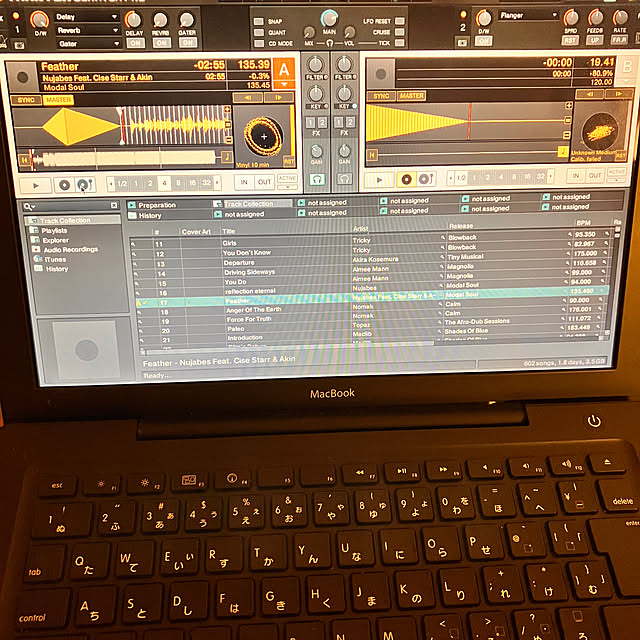Open Explorer in browser tree
Image resolution: width=640 pixels, height=640 pixels.
tap(51, 240)
